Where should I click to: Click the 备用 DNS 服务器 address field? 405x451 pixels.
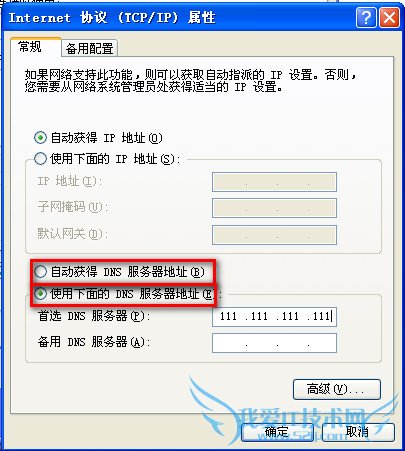(x=274, y=343)
